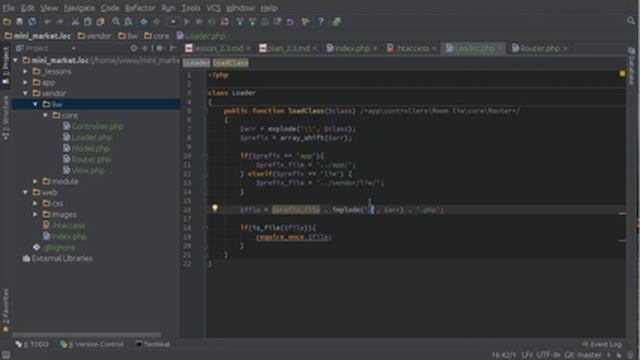Click the VCS Commit changes icon
This screenshot has width=640, height=360.
[253, 22]
